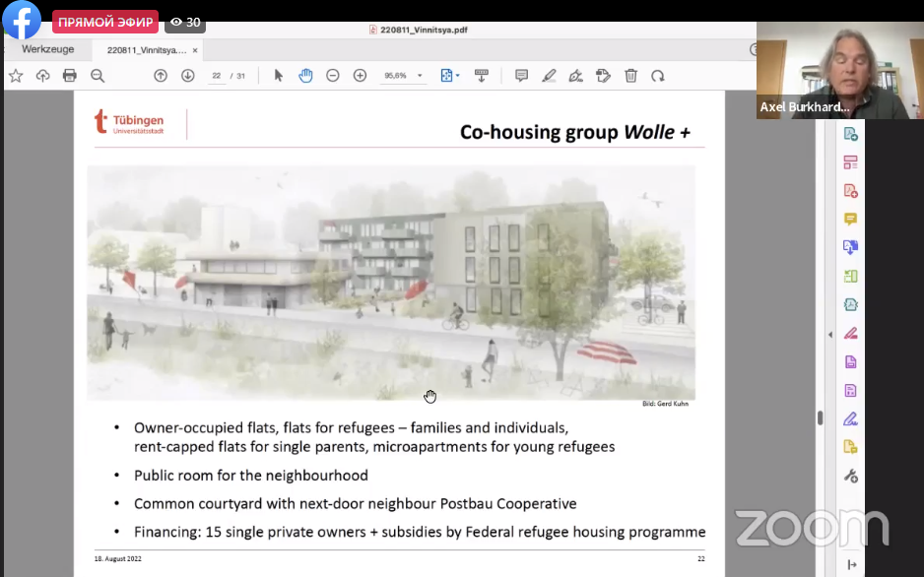The image size is (924, 577).
Task: Add a sticky note comment
Action: (x=522, y=76)
